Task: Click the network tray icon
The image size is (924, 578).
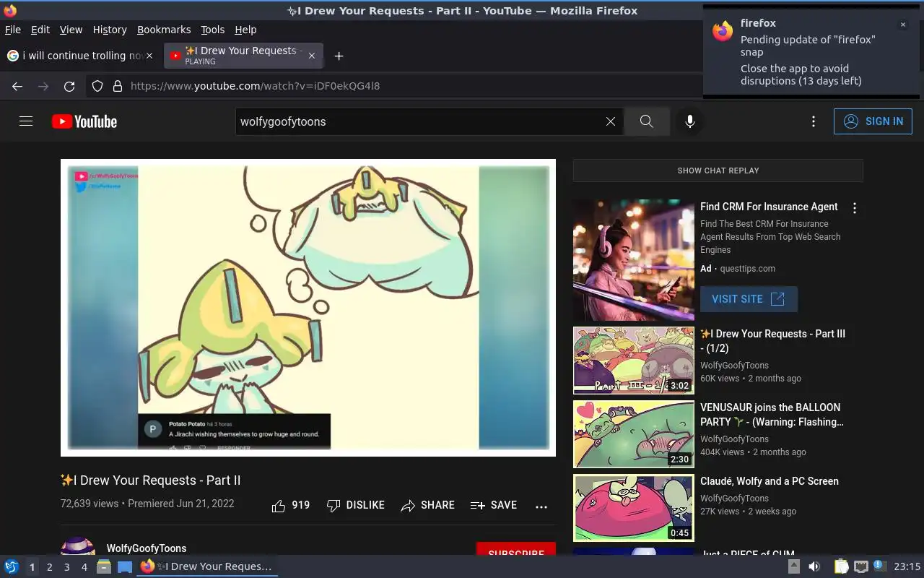Action: [860, 567]
